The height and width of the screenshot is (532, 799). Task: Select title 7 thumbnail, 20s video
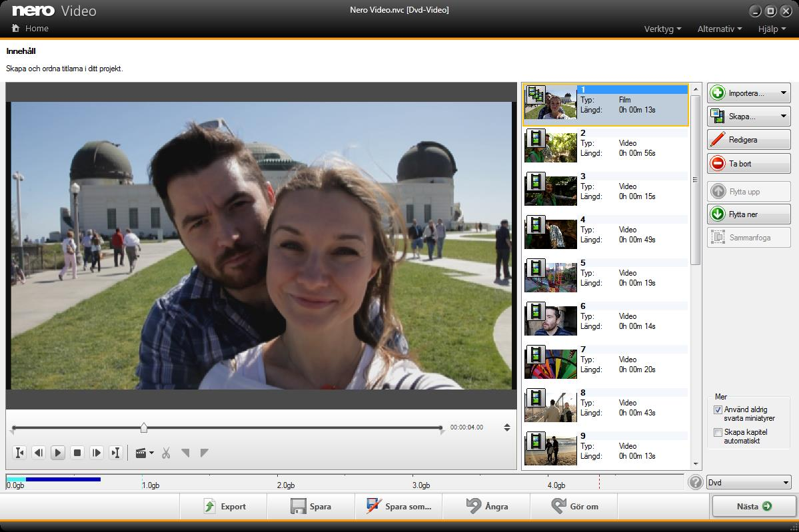pyautogui.click(x=550, y=362)
